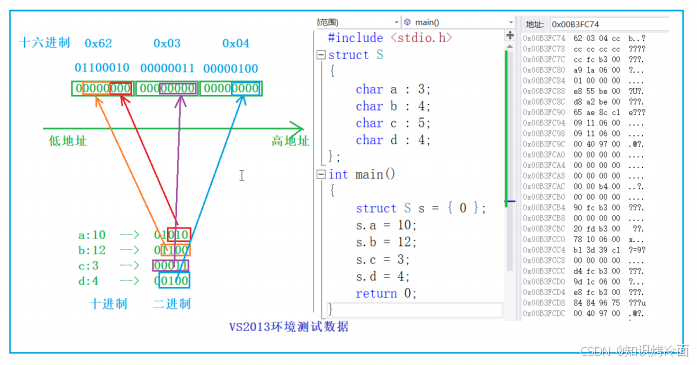
Task: Select memory row at address 0x00B3FC90
Action: 584,112
